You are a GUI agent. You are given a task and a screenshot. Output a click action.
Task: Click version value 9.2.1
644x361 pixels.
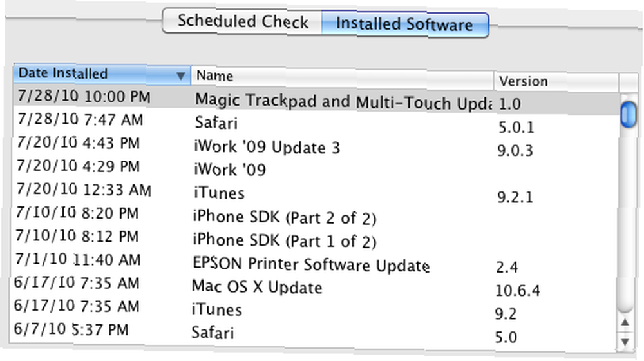coord(515,197)
